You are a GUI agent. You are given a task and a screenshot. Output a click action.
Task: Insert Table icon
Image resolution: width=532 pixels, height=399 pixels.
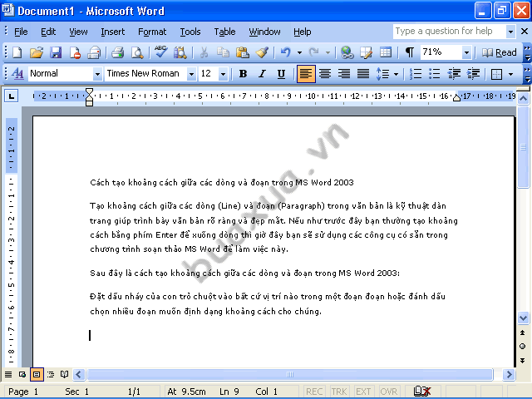386,52
